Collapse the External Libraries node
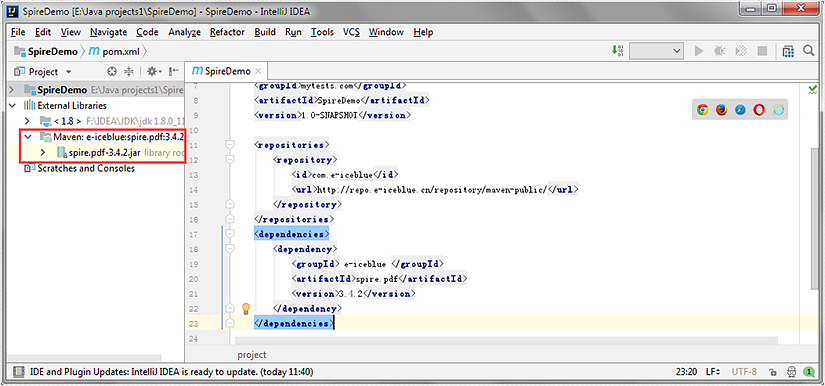Image resolution: width=825 pixels, height=386 pixels. click(12, 106)
